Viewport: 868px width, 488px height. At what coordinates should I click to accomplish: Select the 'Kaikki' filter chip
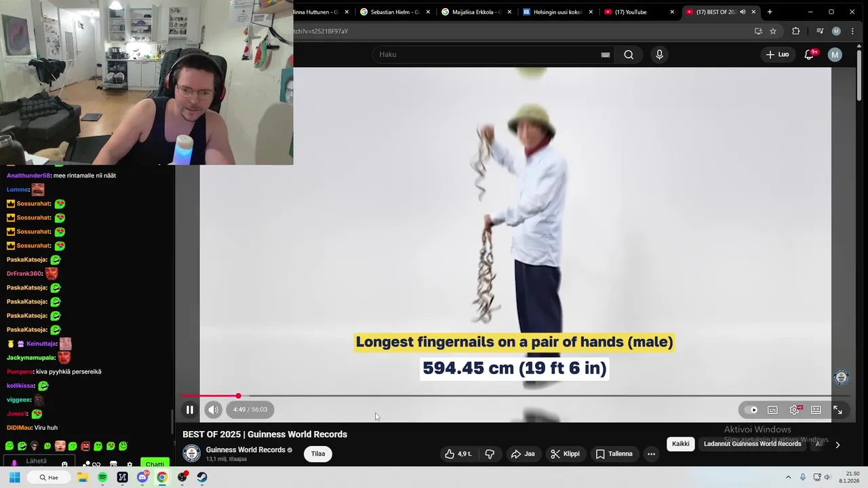(681, 444)
